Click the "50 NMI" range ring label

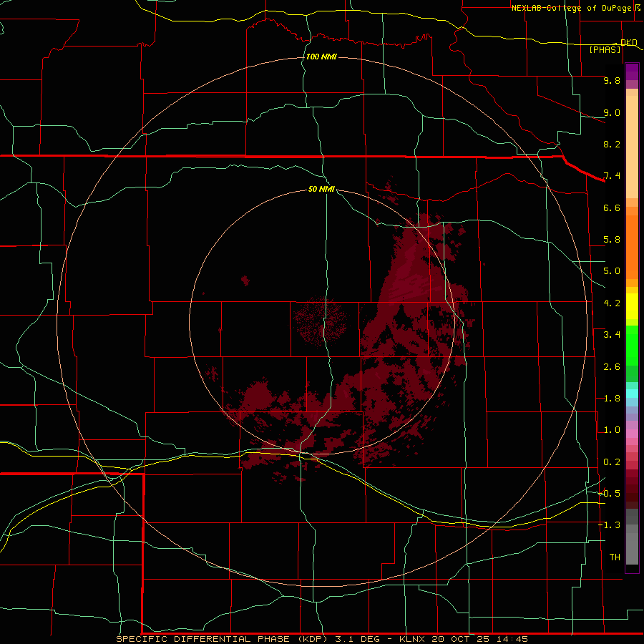click(x=321, y=189)
